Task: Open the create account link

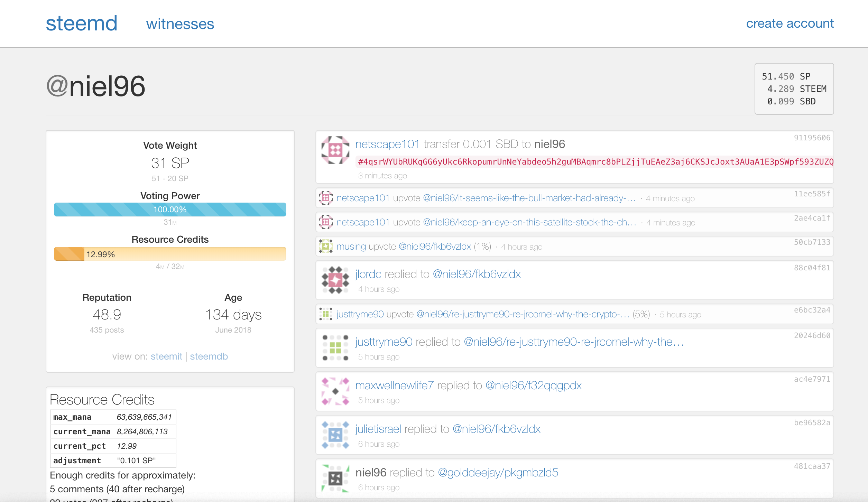Action: click(790, 24)
